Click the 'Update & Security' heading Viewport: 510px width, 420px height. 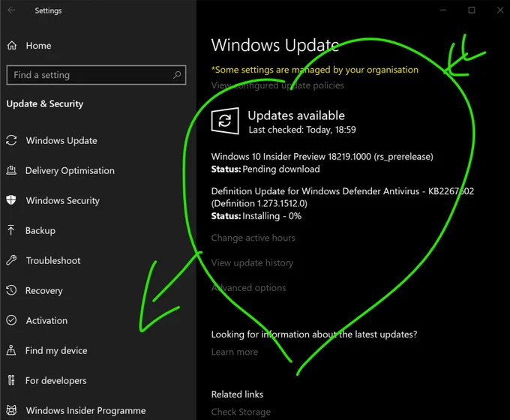tap(45, 103)
